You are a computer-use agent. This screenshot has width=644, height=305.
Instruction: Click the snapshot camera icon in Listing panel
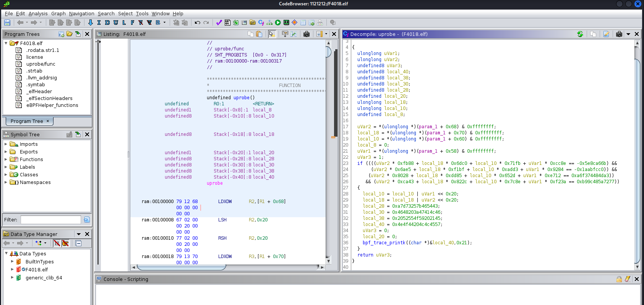point(307,34)
